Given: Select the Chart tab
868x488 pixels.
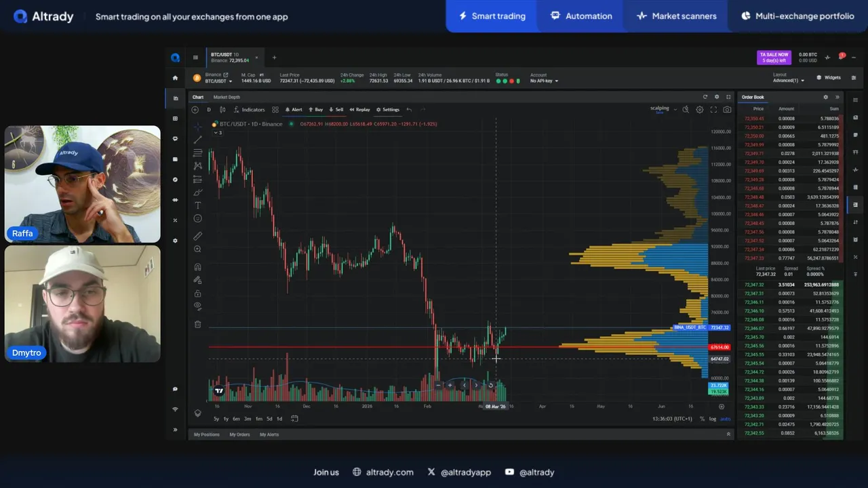Looking at the screenshot, I should (x=197, y=97).
